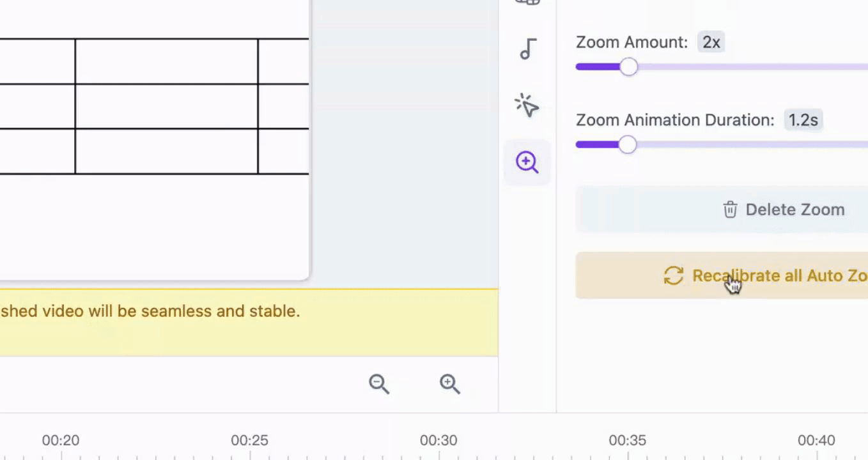Open the cursor click effects panel
Image resolution: width=868 pixels, height=460 pixels.
(x=527, y=105)
